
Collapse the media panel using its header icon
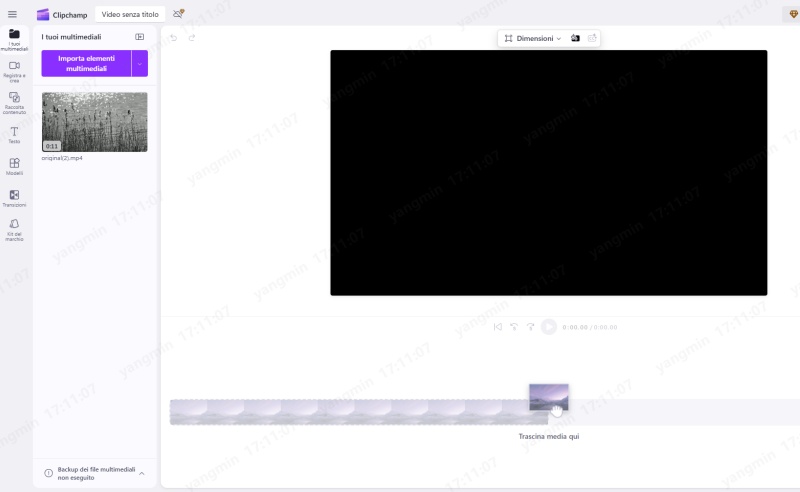pos(139,37)
